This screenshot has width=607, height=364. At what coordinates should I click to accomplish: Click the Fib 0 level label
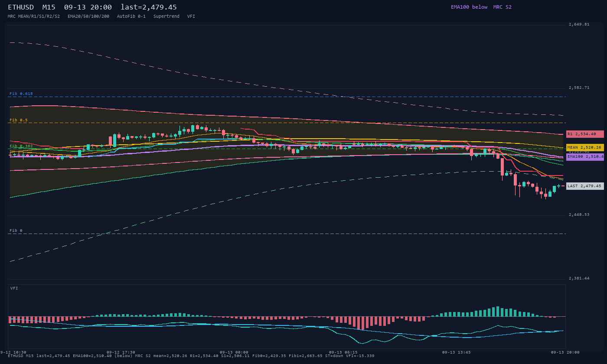tap(16, 231)
